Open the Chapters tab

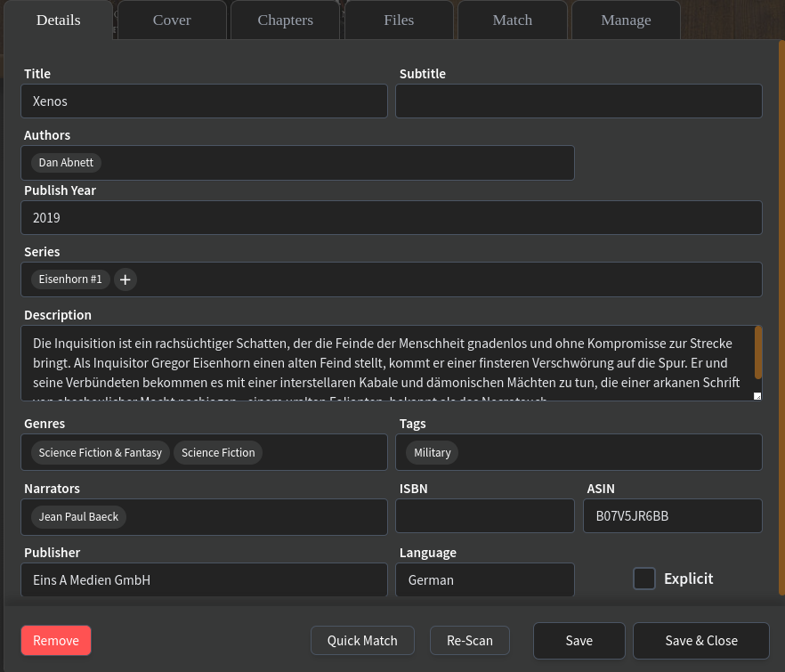(x=285, y=20)
